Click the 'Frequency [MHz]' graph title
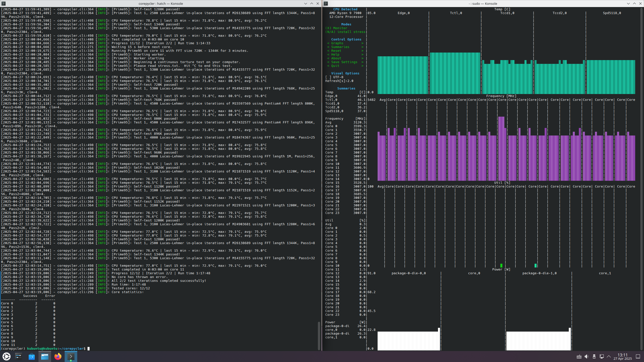Viewport: 644px width, 362px height. click(x=501, y=96)
